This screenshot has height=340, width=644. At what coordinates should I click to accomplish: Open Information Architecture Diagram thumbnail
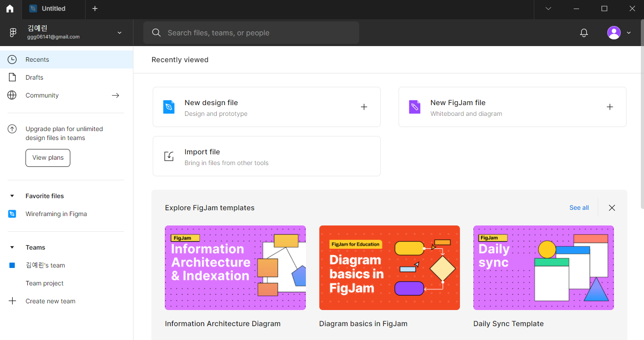235,268
